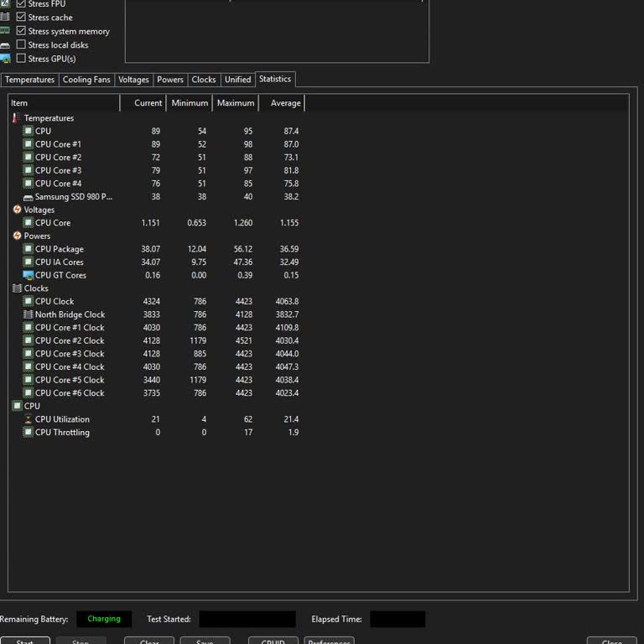Screen dimensions: 644x644
Task: Click the Clocks category icon
Action: [17, 288]
